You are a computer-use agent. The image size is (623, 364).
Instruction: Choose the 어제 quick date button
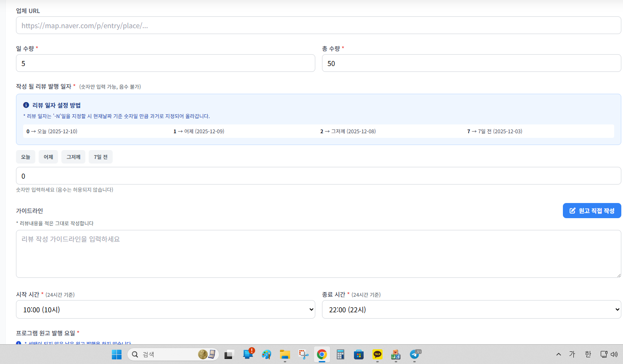click(48, 157)
